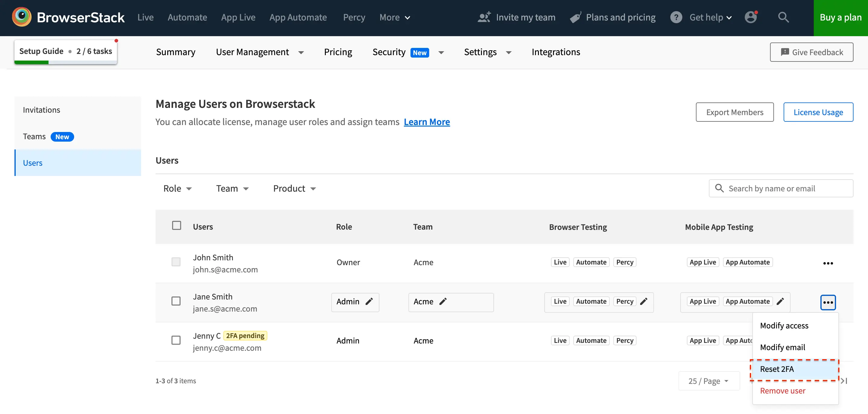Edit Jane Smith's Acme team pencil icon
This screenshot has width=868, height=414.
click(x=443, y=301)
